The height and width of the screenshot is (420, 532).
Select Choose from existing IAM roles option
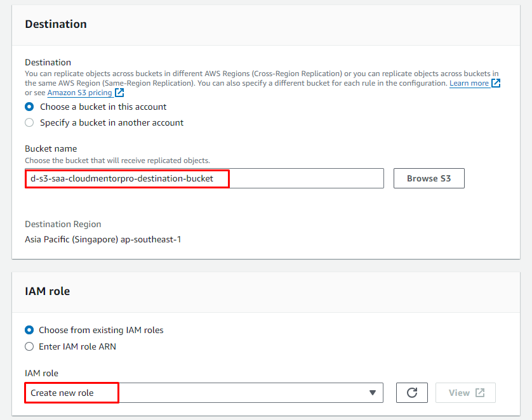tap(29, 330)
